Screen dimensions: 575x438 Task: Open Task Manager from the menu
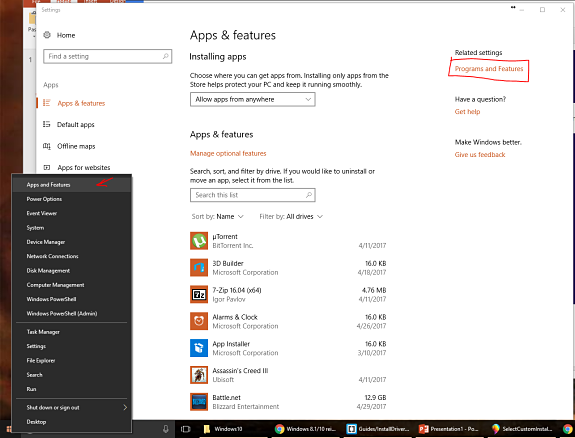point(72,332)
